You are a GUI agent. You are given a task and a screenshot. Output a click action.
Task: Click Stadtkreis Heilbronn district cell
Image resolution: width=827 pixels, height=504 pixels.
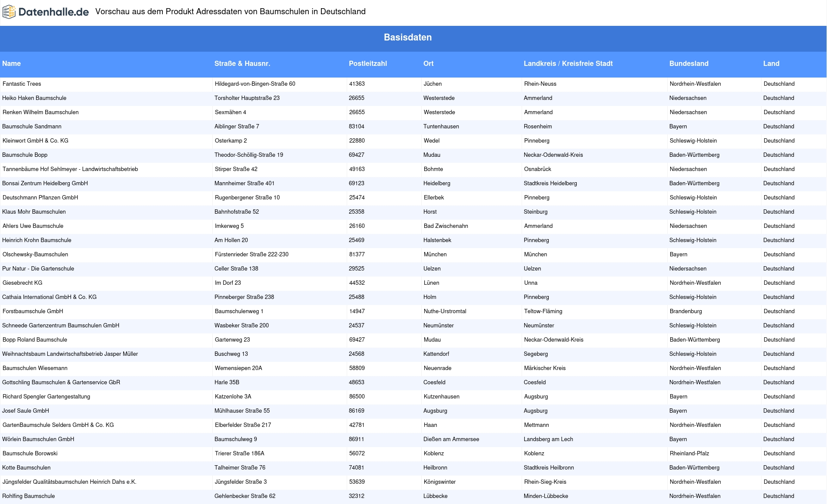[549, 468]
